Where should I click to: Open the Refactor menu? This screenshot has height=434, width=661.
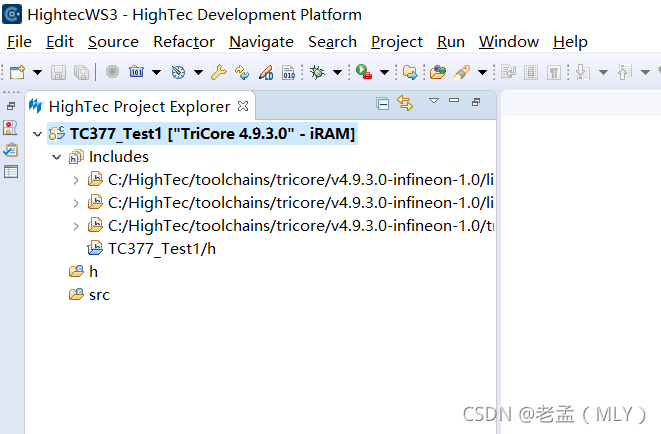(x=184, y=42)
